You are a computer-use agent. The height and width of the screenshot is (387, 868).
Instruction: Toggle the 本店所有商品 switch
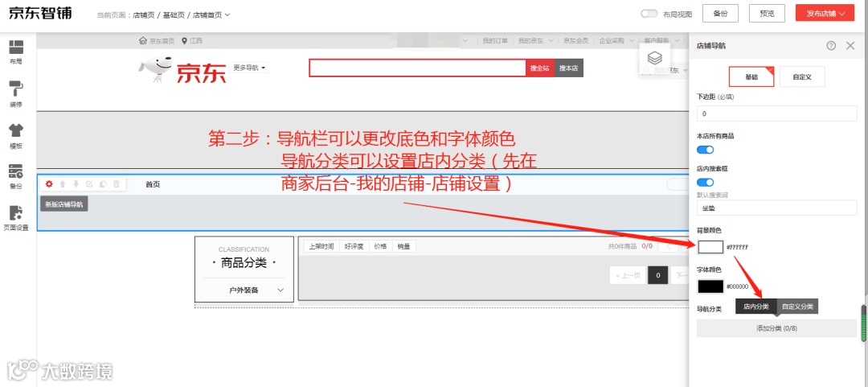[706, 150]
